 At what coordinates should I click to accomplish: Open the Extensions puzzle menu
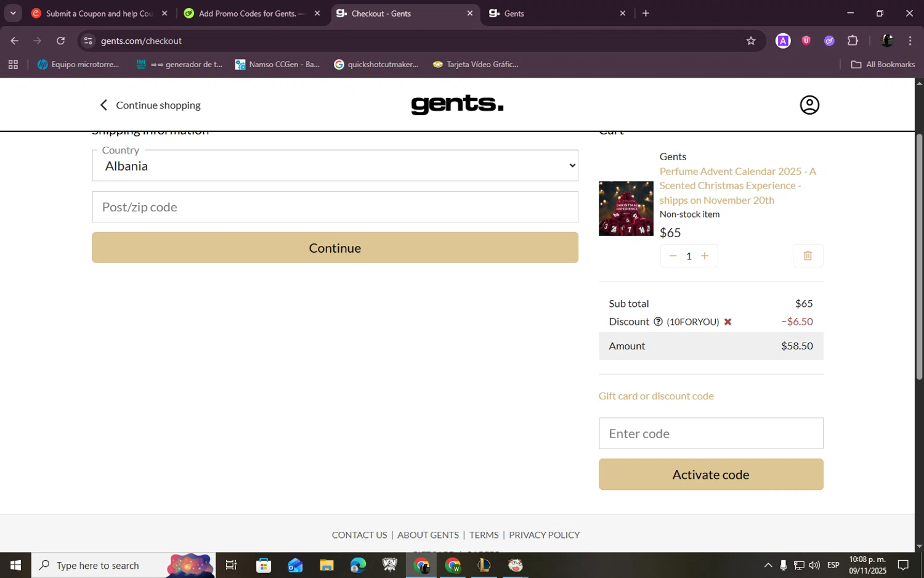pyautogui.click(x=853, y=41)
